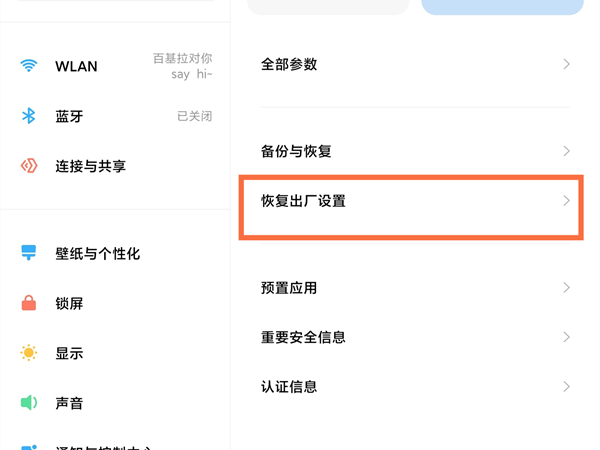
Task: Tap the 声音 speaker icon
Action: coord(29,403)
